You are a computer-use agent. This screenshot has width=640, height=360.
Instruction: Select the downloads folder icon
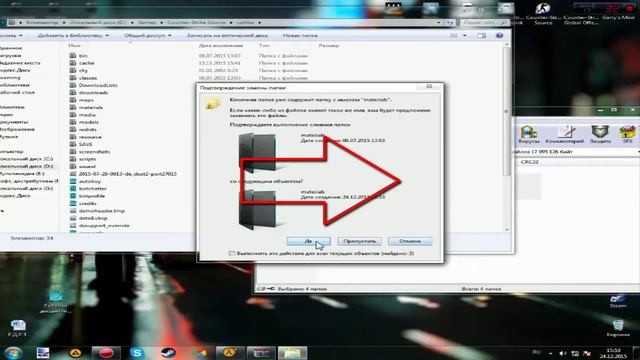pyautogui.click(x=73, y=93)
